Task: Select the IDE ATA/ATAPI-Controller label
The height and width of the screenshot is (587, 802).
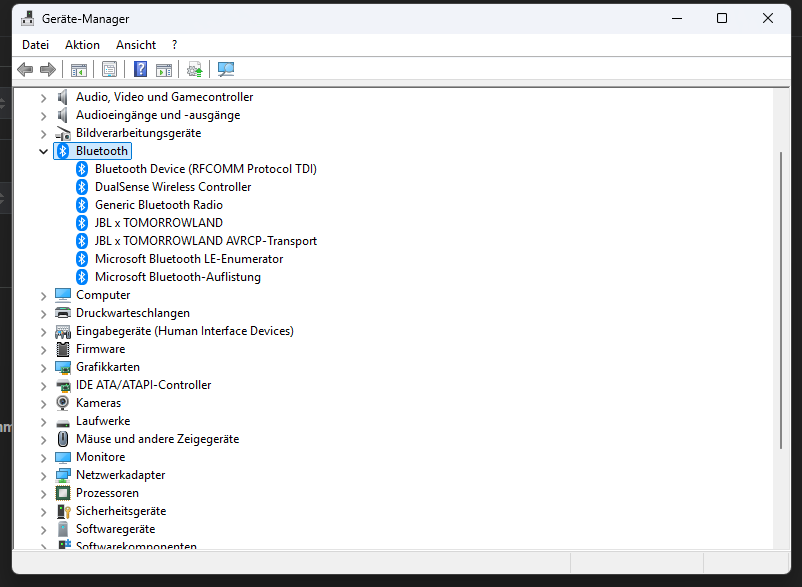Action: [x=143, y=385]
